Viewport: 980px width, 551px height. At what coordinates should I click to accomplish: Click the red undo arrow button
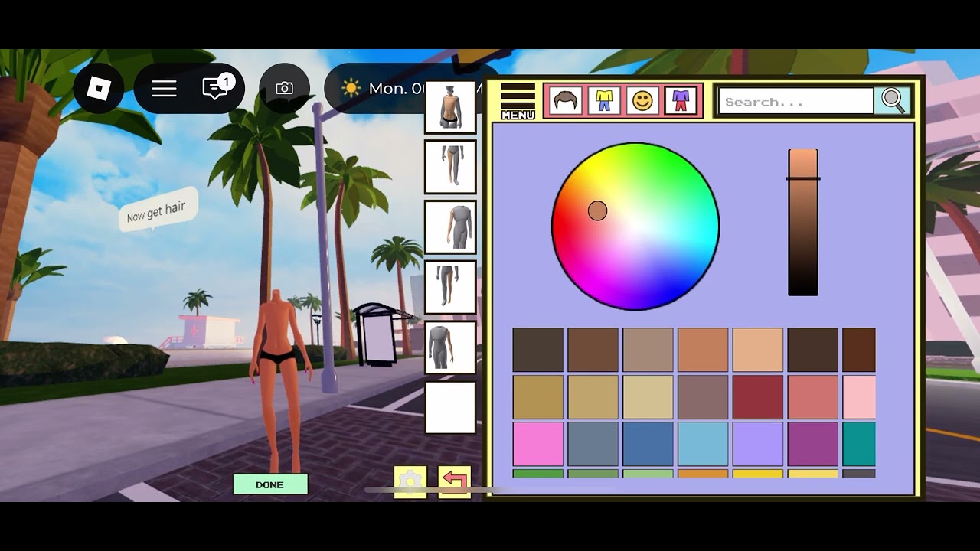click(455, 481)
